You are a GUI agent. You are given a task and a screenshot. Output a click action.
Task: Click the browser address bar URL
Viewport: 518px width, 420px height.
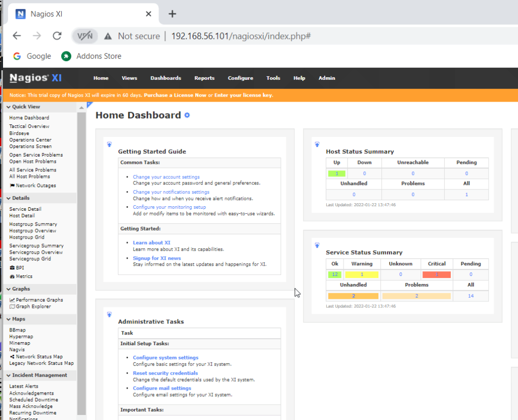[x=241, y=36]
